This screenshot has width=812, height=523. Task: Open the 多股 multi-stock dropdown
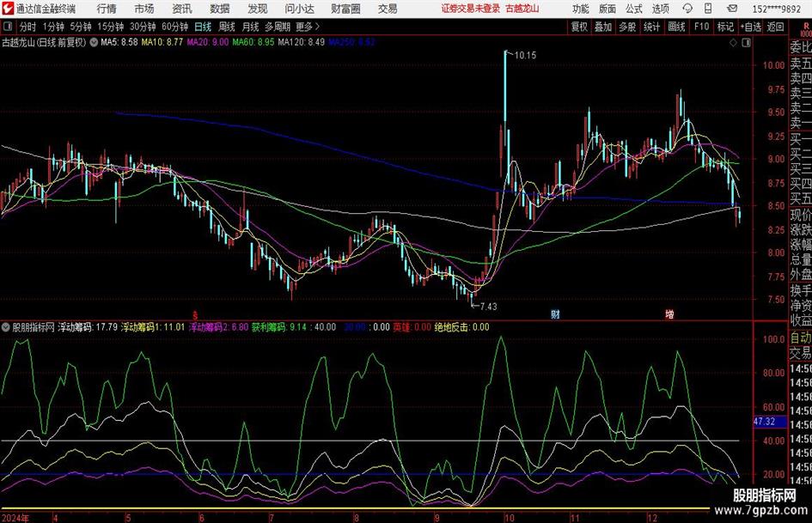point(628,26)
